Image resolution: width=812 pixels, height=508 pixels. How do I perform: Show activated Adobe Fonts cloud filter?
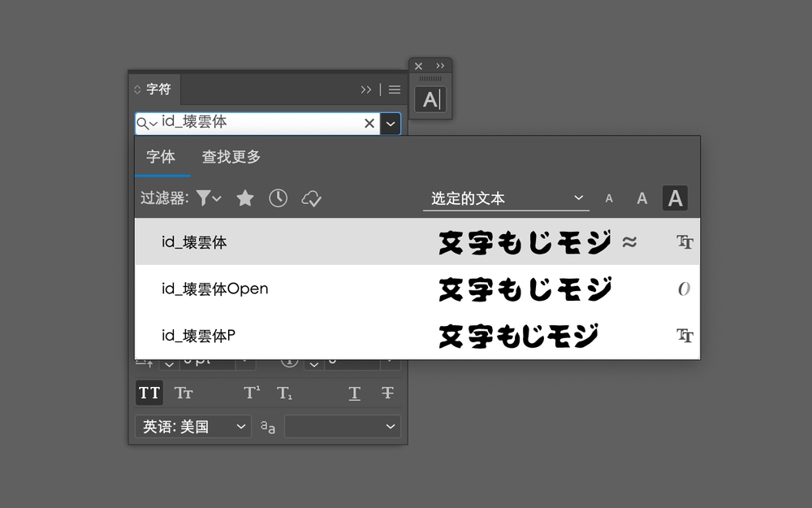[312, 198]
